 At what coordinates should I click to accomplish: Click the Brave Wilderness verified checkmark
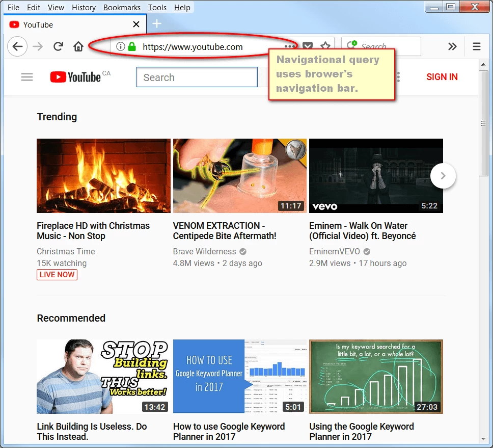pyautogui.click(x=243, y=251)
